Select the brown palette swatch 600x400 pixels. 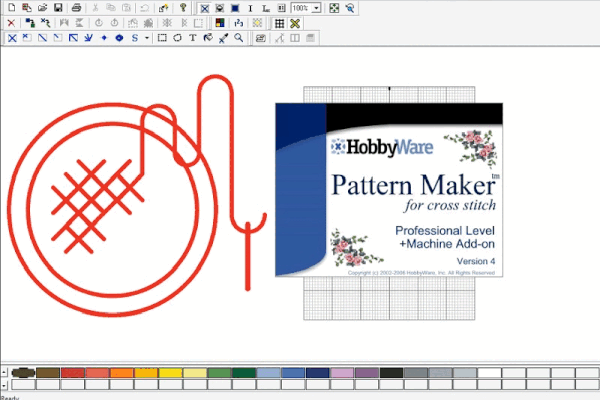48,372
